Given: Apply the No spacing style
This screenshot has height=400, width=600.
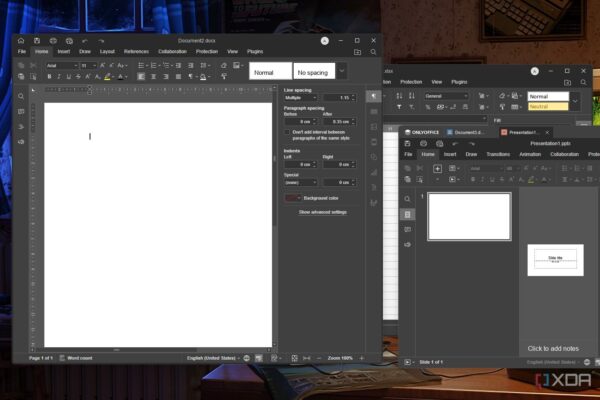Looking at the screenshot, I should [313, 72].
